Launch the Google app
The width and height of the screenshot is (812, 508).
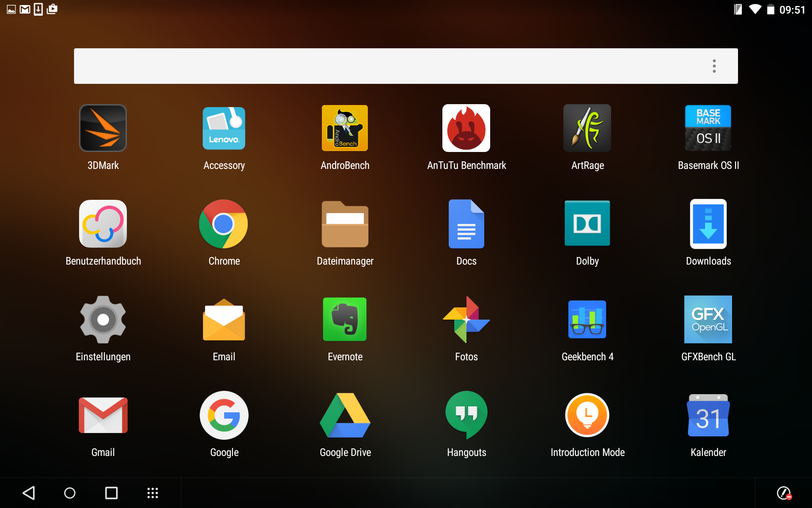pyautogui.click(x=224, y=415)
